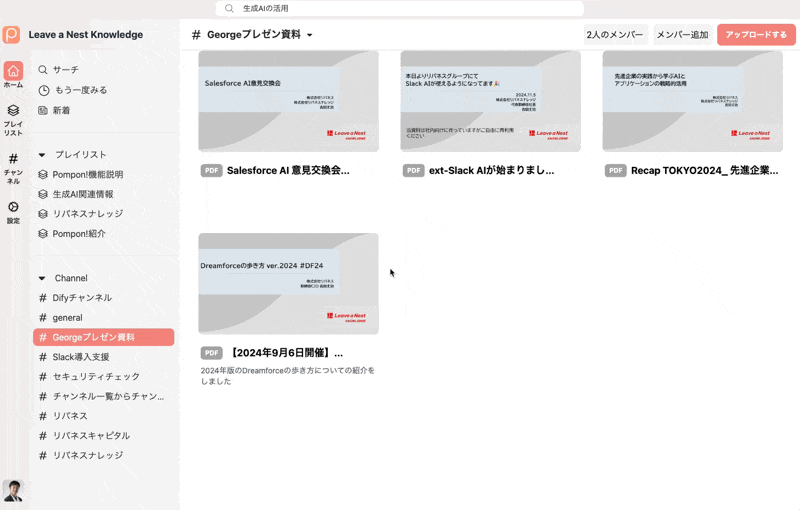Open the 2人のメンバー members list
The height and width of the screenshot is (510, 800).
615,35
